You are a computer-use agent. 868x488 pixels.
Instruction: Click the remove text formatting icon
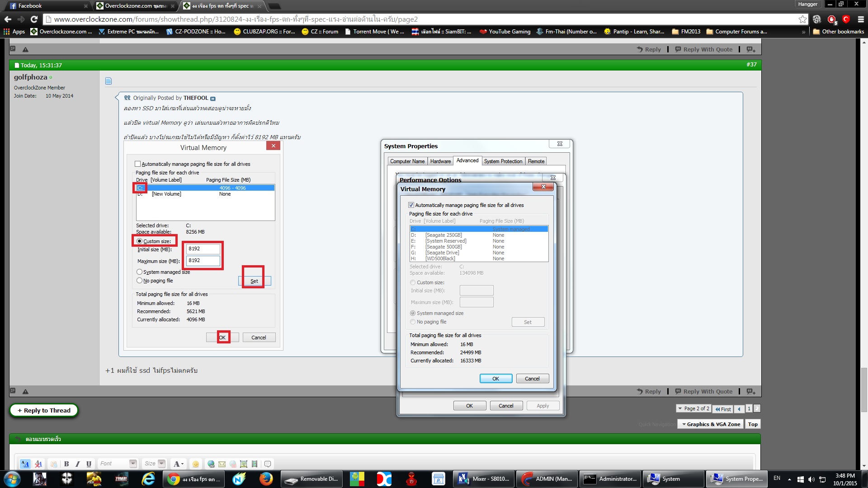click(38, 464)
